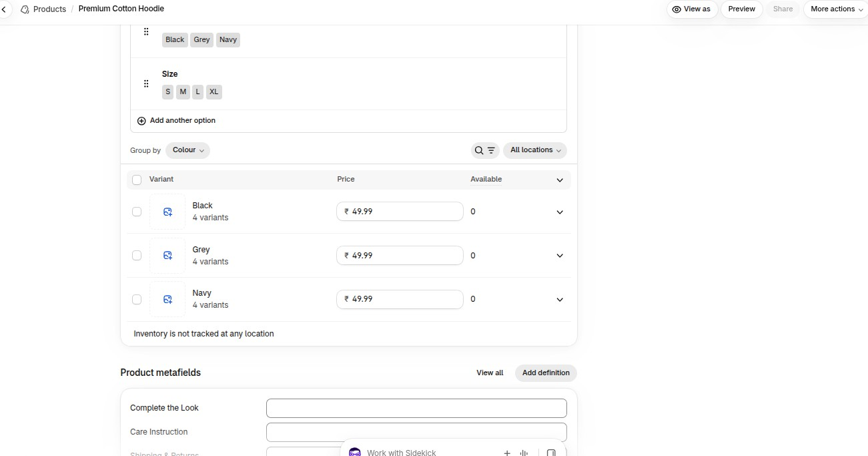This screenshot has height=456, width=868.
Task: Click the Black variant price field
Action: [400, 212]
